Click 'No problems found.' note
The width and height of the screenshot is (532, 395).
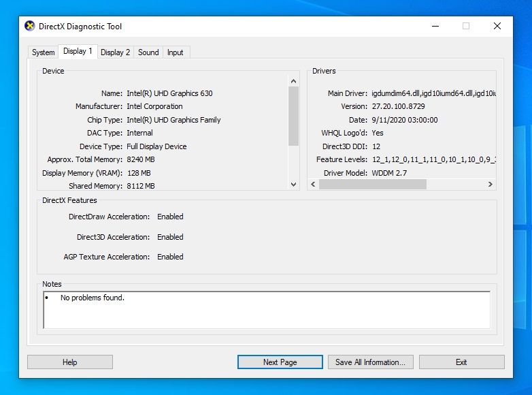[x=93, y=298]
